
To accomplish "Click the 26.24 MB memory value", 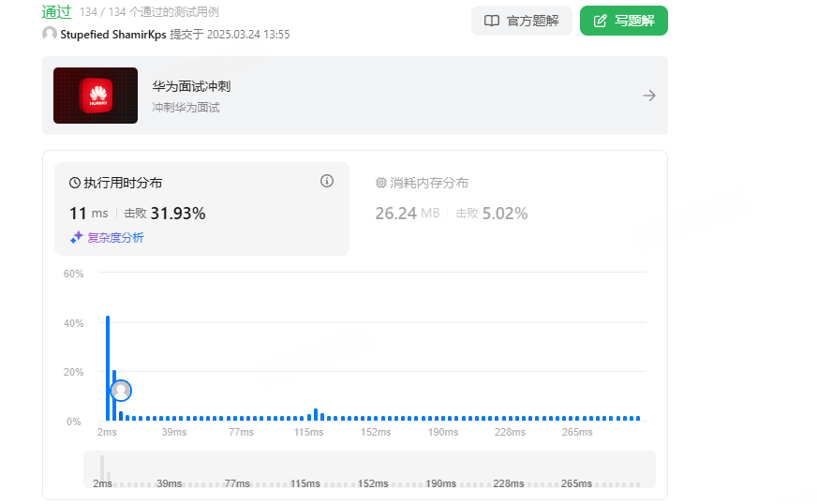I will (x=408, y=214).
